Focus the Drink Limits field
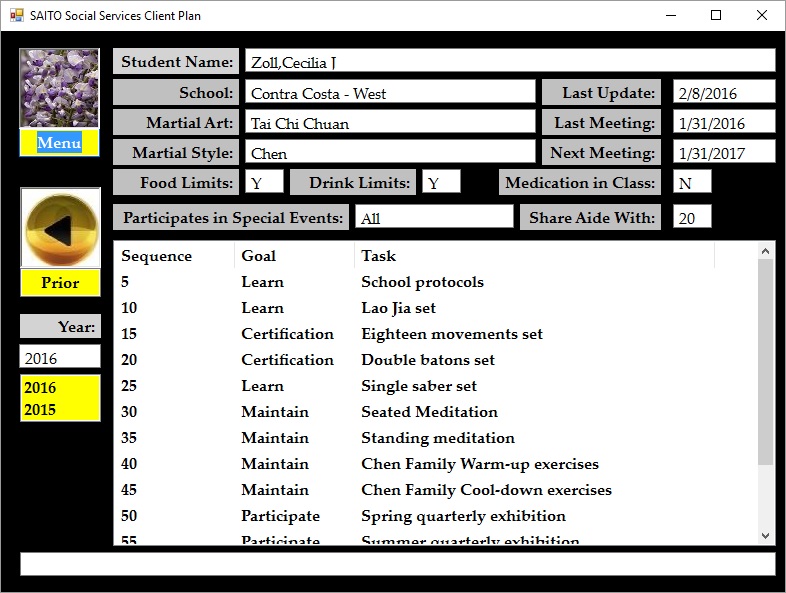The width and height of the screenshot is (786, 593). click(441, 183)
